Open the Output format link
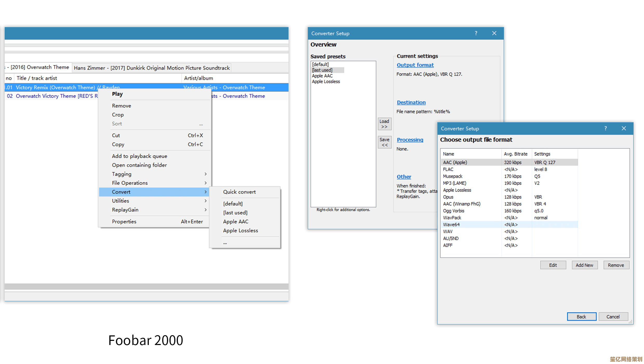644x364 pixels. pyautogui.click(x=415, y=65)
